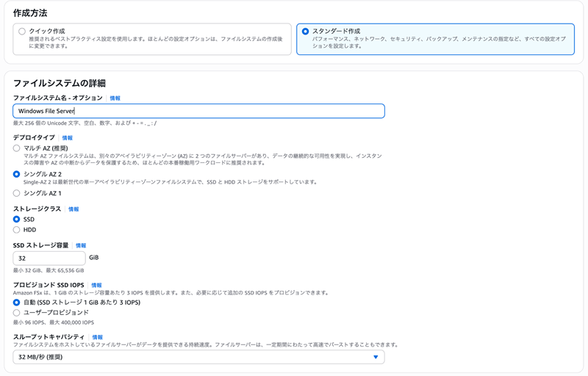Choose ユーザープロビジョンド IOPS option

[17, 313]
